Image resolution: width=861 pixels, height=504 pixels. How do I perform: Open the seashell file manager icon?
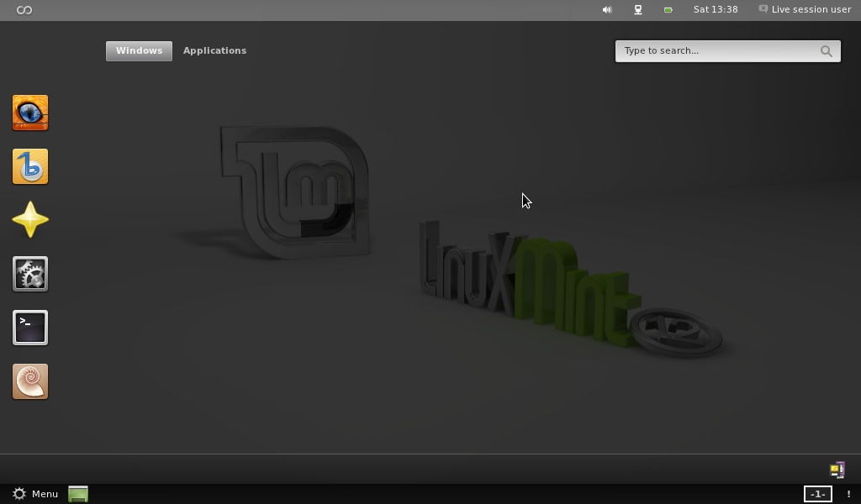click(x=30, y=381)
